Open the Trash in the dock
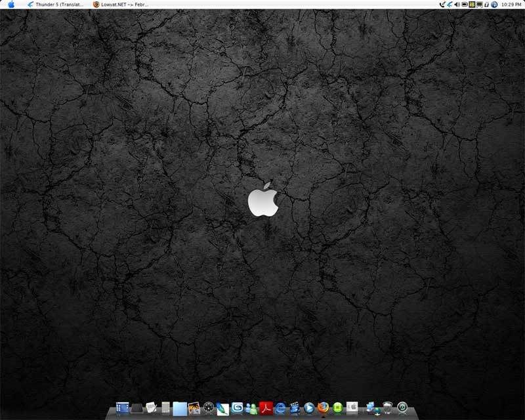 pos(388,408)
